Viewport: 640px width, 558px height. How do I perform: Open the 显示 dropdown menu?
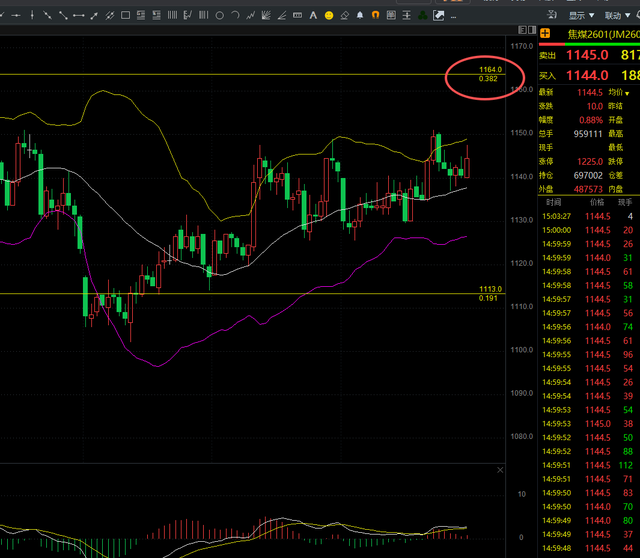click(x=582, y=16)
